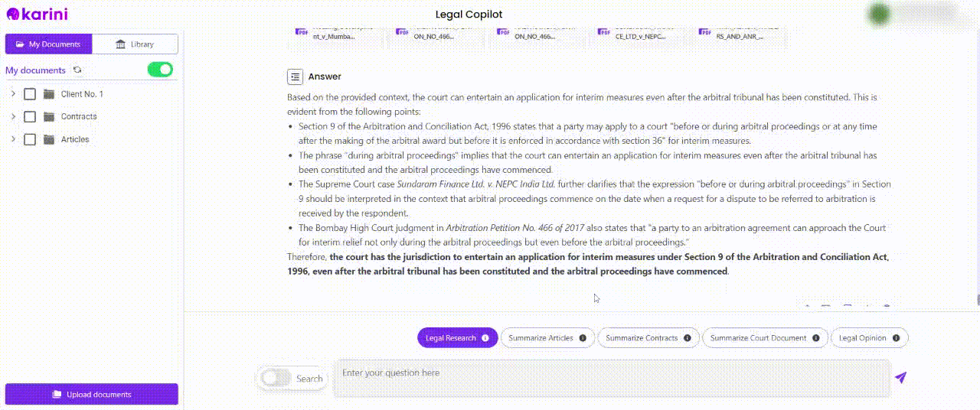Check the Client No. 1 folder checkbox
The height and width of the screenshot is (410, 980).
30,94
